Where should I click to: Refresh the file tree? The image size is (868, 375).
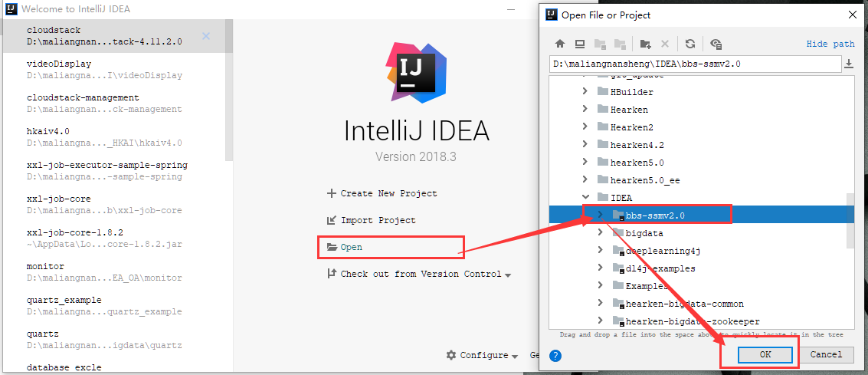(690, 44)
